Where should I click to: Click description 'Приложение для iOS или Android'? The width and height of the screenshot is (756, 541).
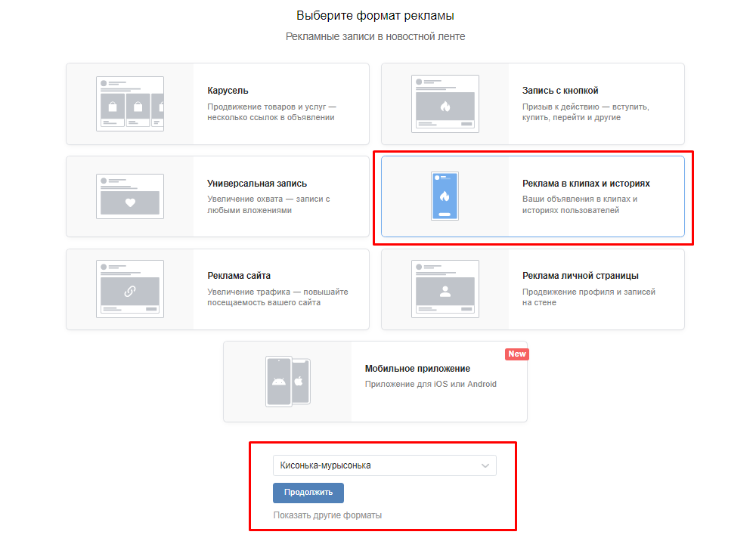click(431, 384)
